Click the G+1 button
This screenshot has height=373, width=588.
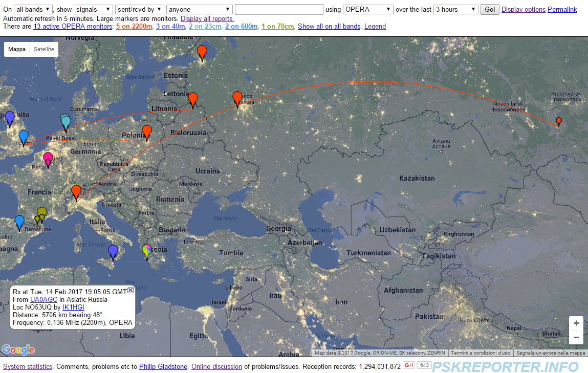pyautogui.click(x=409, y=365)
